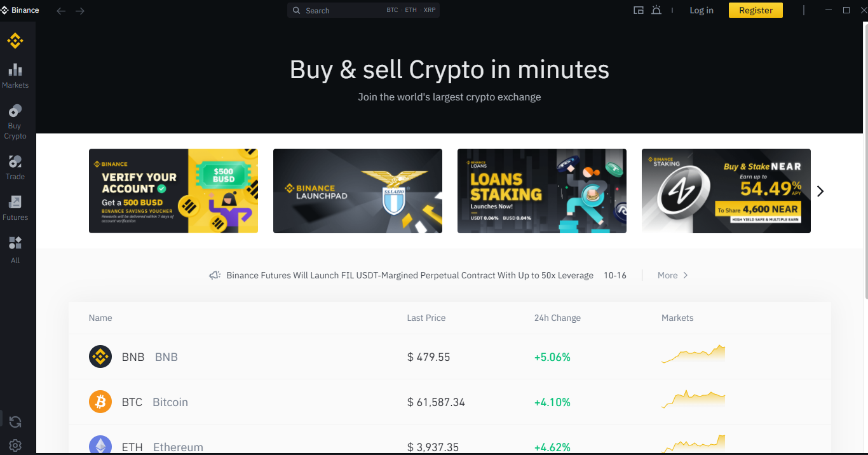Open Buy Crypto in the sidebar
Screen dimensions: 868x455
[x=15, y=122]
